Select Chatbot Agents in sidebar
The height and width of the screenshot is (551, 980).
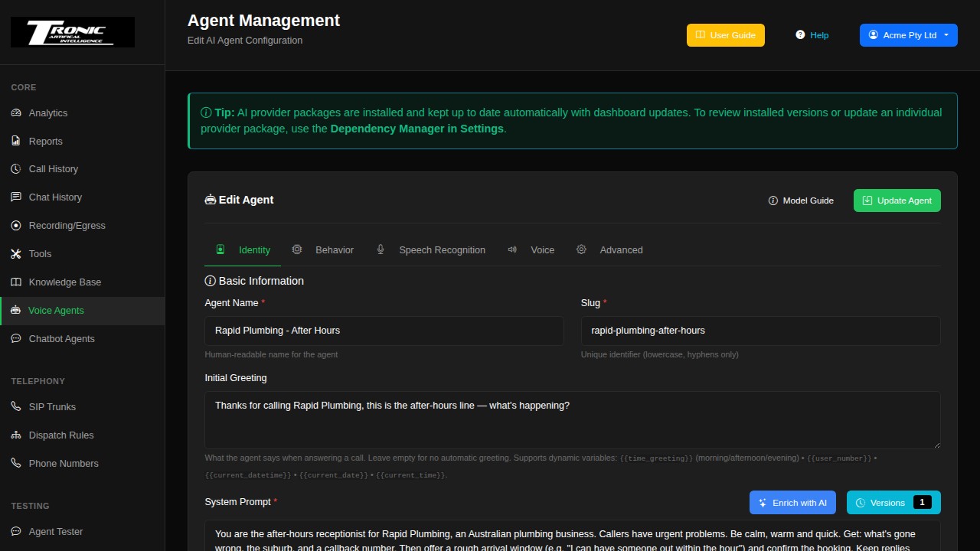pos(82,339)
